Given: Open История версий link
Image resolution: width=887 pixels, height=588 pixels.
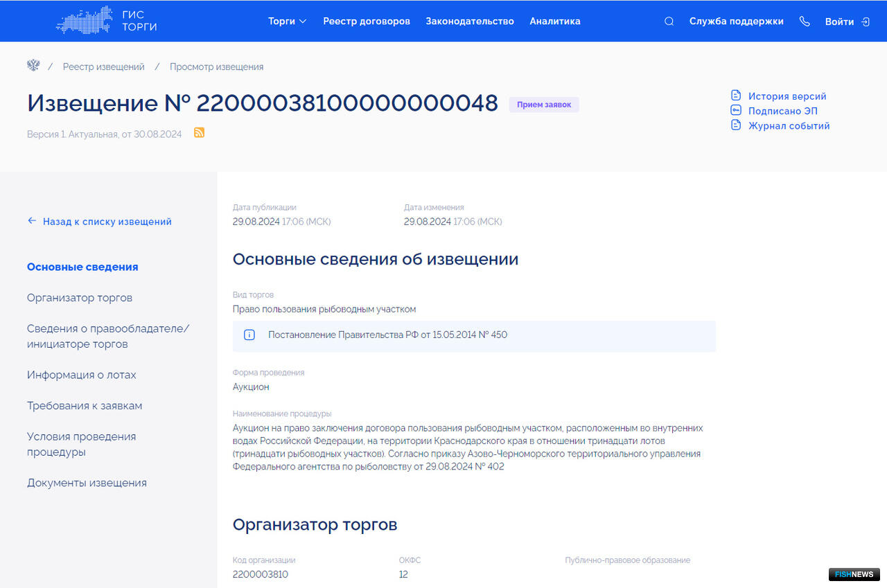Looking at the screenshot, I should (x=787, y=96).
